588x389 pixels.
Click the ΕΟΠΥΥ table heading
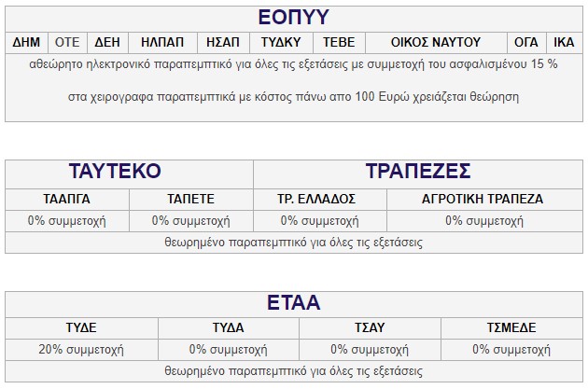[294, 18]
